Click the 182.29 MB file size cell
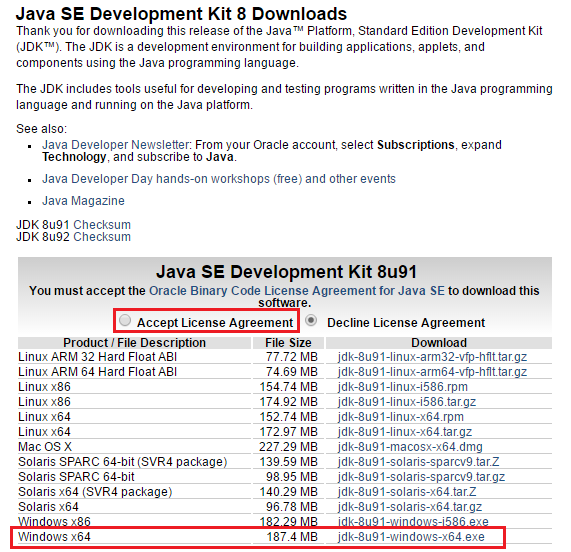Image resolution: width=571 pixels, height=552 pixels. tap(288, 522)
